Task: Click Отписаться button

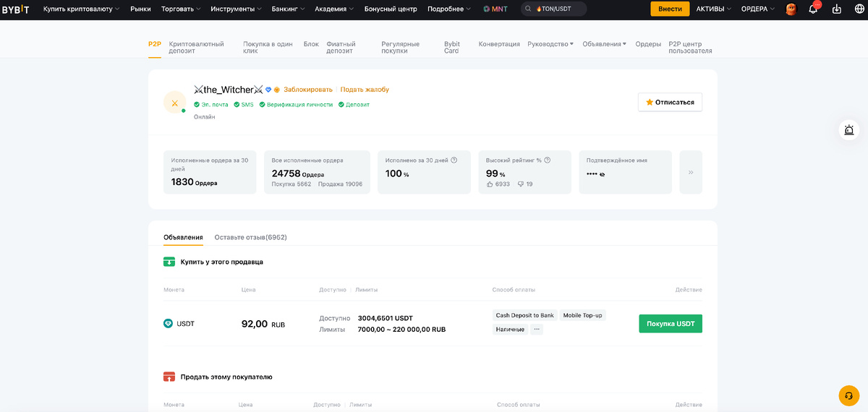Action: pyautogui.click(x=670, y=102)
